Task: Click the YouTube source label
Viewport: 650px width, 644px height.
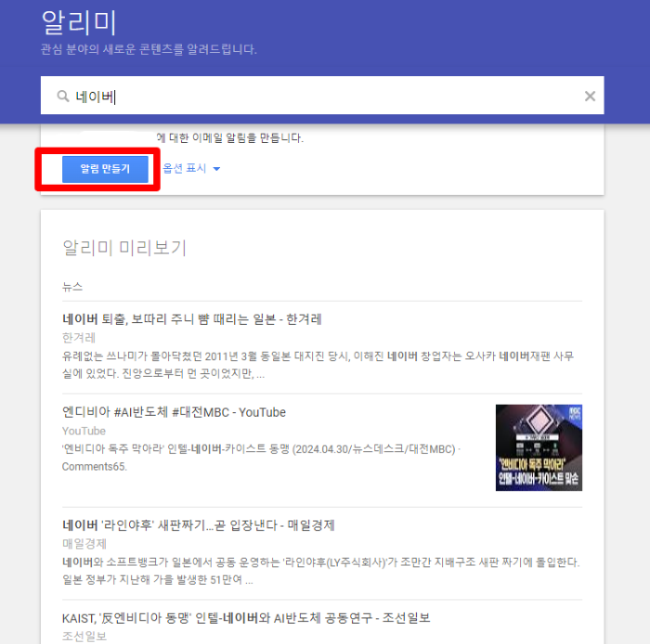Action: tap(84, 431)
